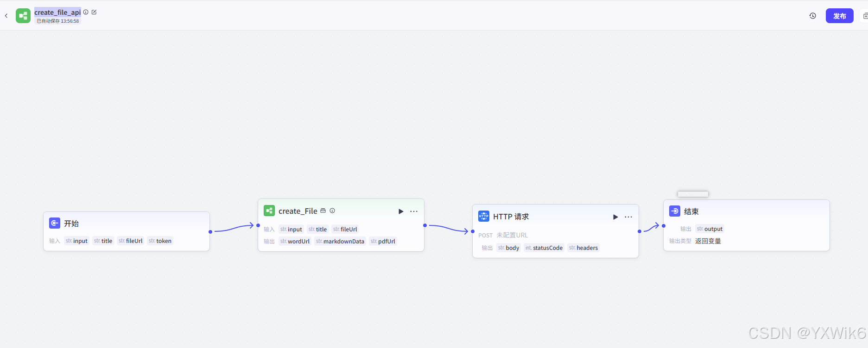This screenshot has width=868, height=348.
Task: Click the 结束 node title
Action: point(691,211)
